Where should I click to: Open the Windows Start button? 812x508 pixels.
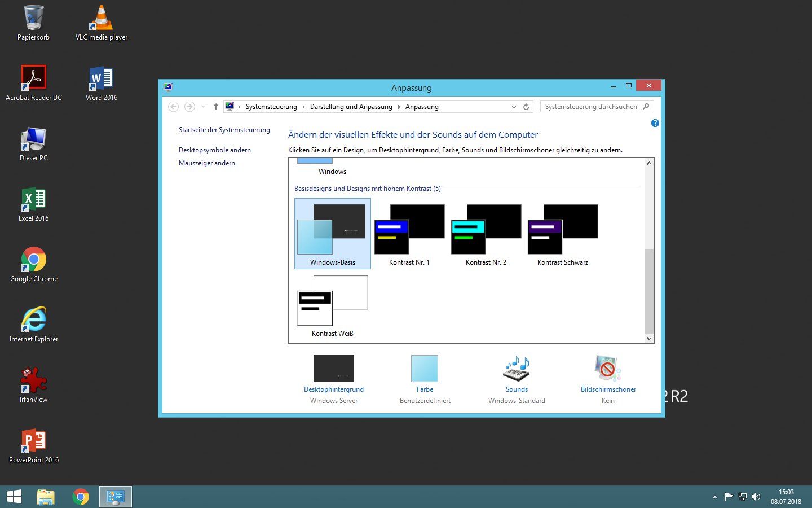(x=14, y=497)
